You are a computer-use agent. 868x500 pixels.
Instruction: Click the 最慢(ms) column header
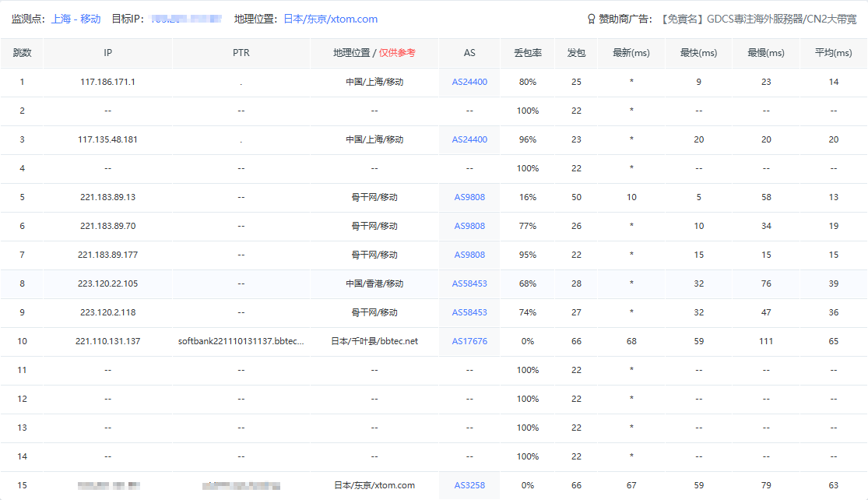(766, 53)
